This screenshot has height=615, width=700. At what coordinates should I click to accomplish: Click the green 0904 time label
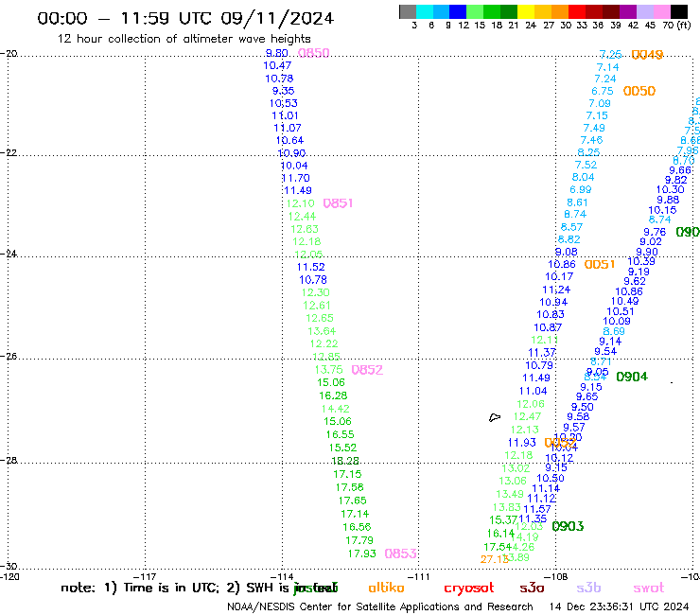pyautogui.click(x=632, y=377)
